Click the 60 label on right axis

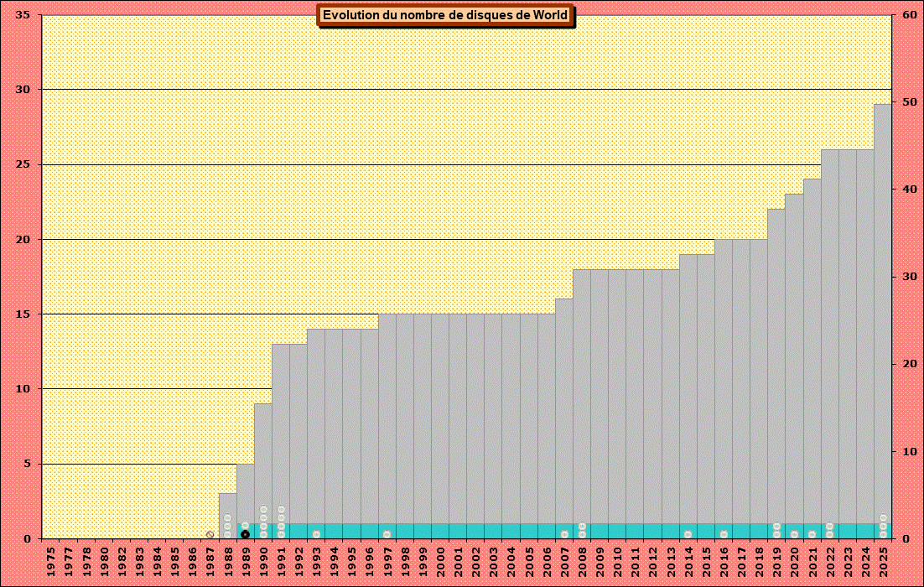(909, 15)
